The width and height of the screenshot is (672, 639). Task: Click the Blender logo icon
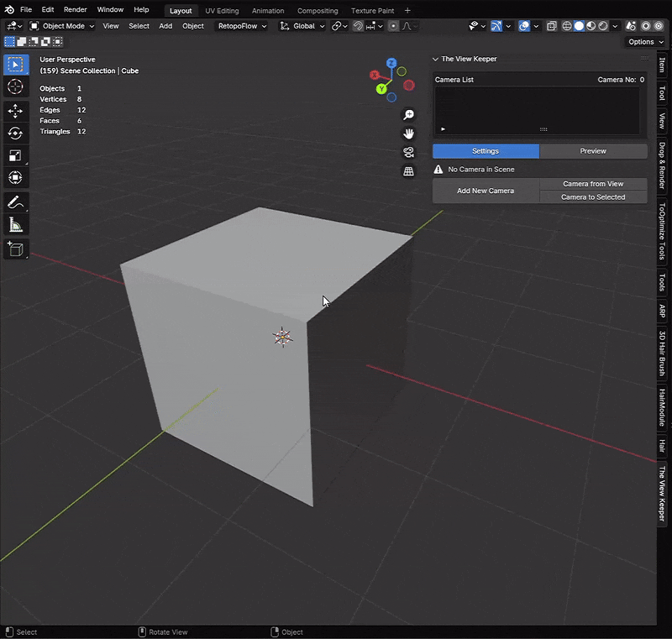tap(9, 9)
